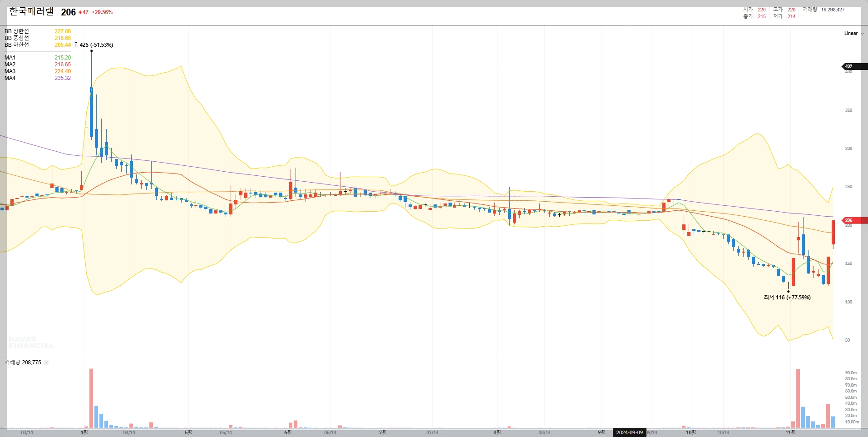The width and height of the screenshot is (868, 437).
Task: Click the 시가 220 open price
Action: [755, 10]
